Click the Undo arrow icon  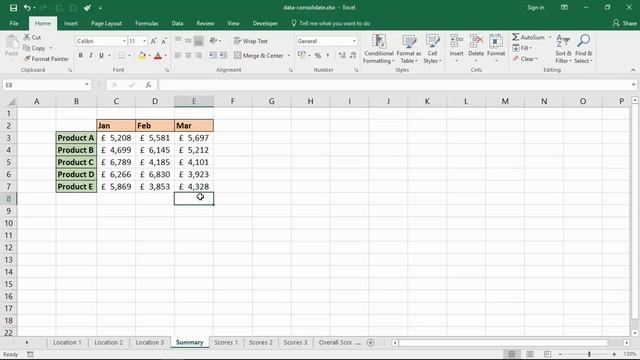coord(27,7)
